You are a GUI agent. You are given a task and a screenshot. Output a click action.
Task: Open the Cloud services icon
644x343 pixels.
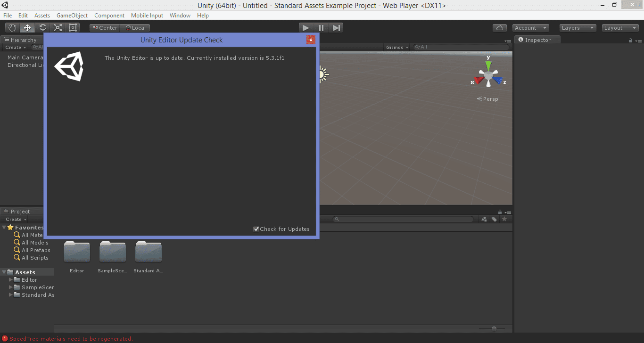click(x=500, y=28)
